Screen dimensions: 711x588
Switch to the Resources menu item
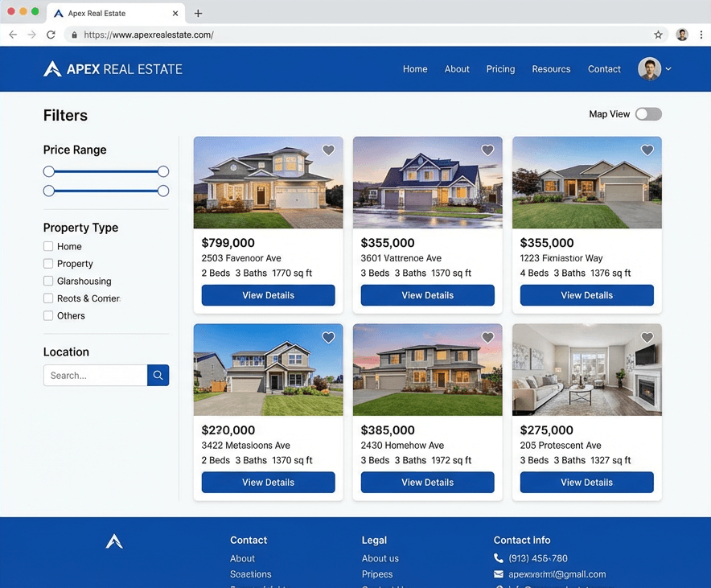tap(551, 69)
